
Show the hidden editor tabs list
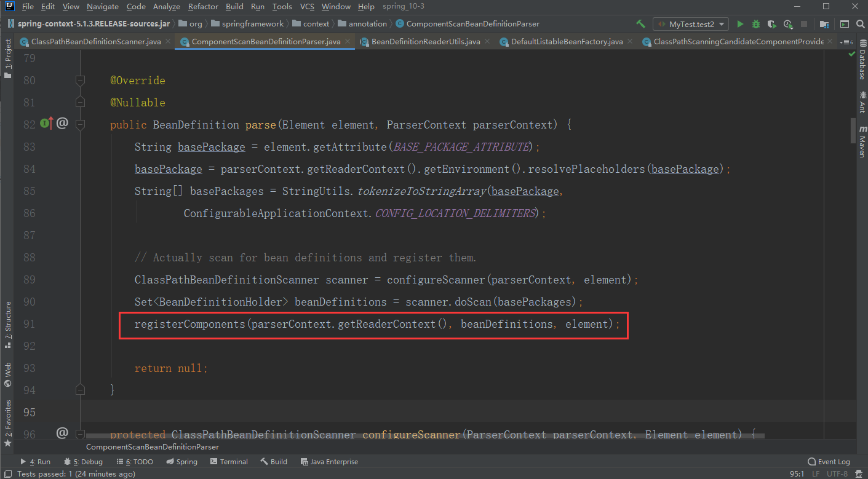(846, 42)
